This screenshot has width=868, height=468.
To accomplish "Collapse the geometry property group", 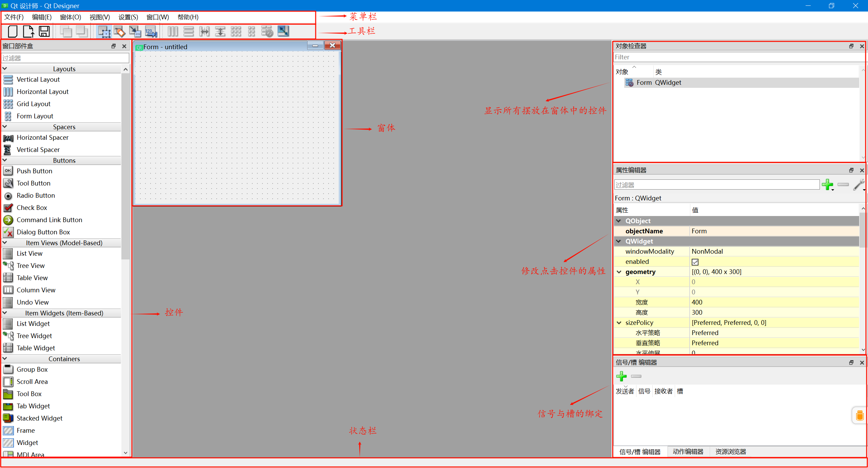I will coord(619,272).
